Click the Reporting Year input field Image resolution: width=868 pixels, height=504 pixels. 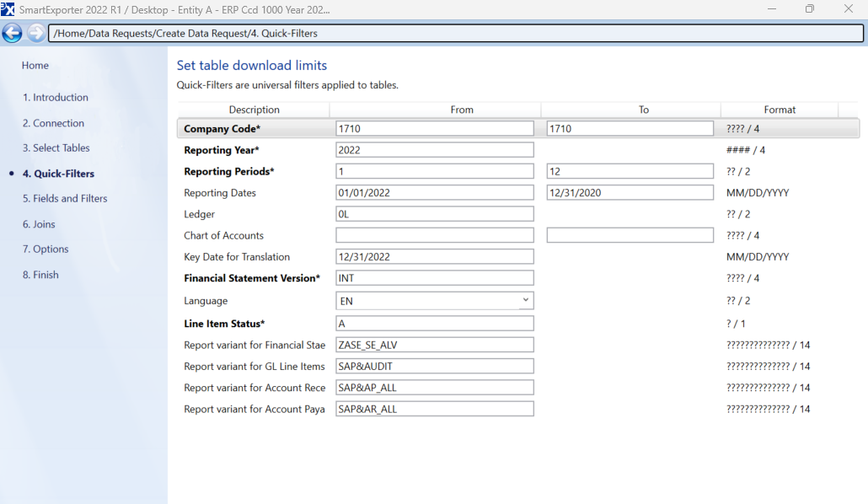click(434, 150)
